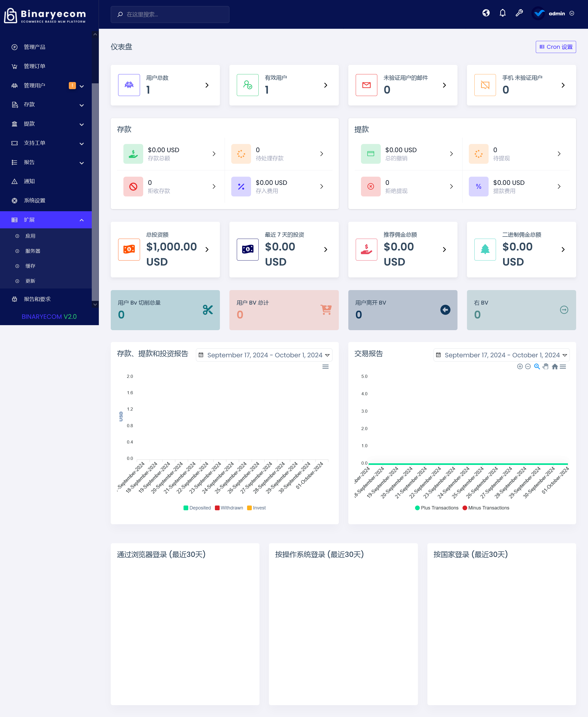Focus the 在这里搜索 search field
The width and height of the screenshot is (588, 717).
tap(170, 14)
